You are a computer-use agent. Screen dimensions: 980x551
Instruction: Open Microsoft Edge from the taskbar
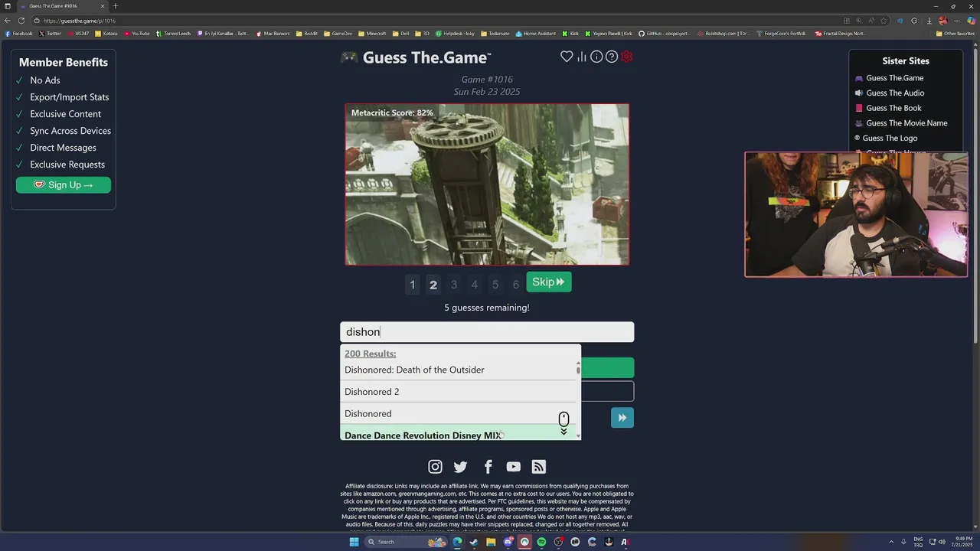[x=457, y=542]
